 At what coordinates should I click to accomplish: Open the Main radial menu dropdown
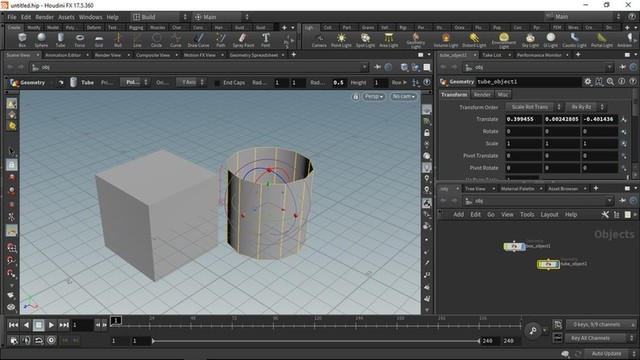coord(221,17)
